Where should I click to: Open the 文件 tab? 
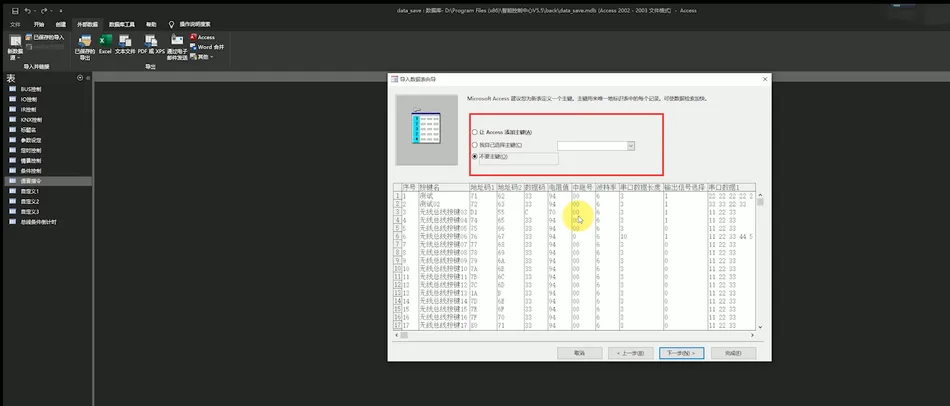[15, 24]
